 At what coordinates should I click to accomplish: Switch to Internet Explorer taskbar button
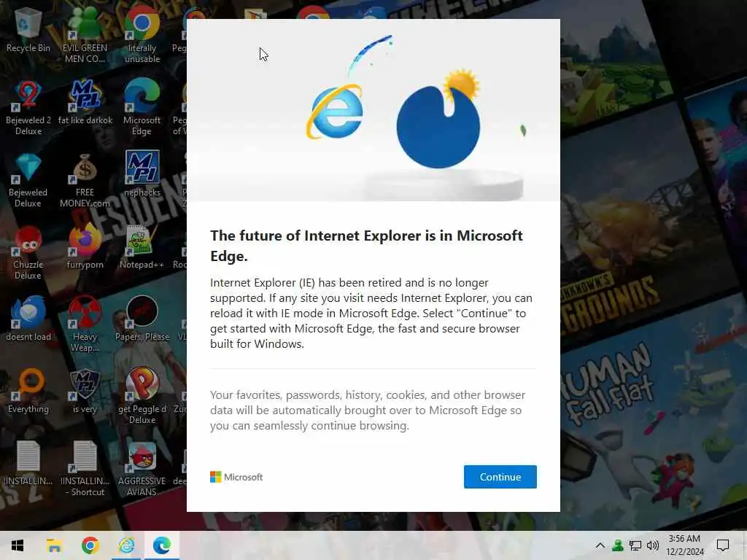pyautogui.click(x=126, y=545)
